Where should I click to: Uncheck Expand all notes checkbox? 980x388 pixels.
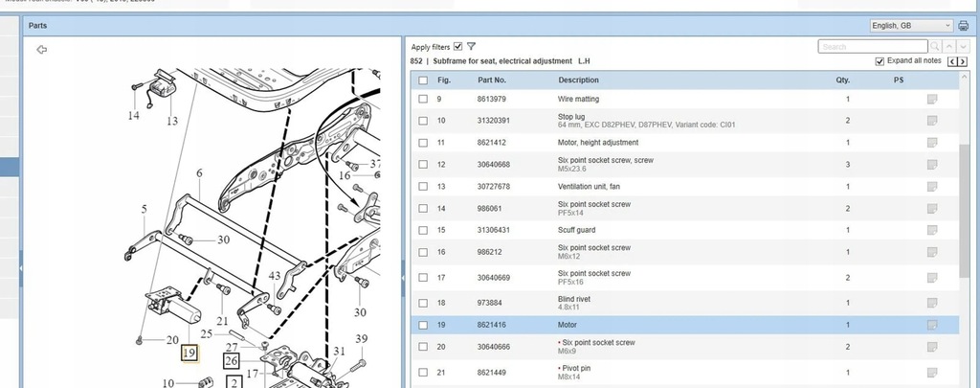point(880,61)
